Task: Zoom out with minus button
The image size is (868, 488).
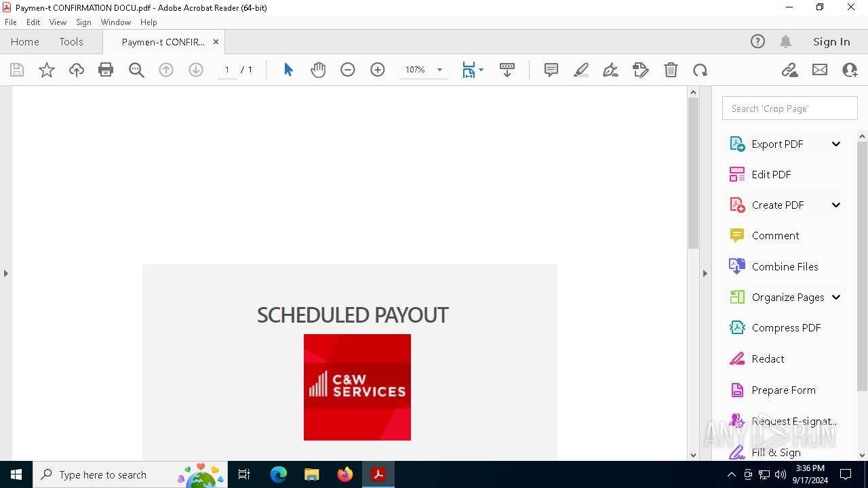Action: [x=348, y=70]
